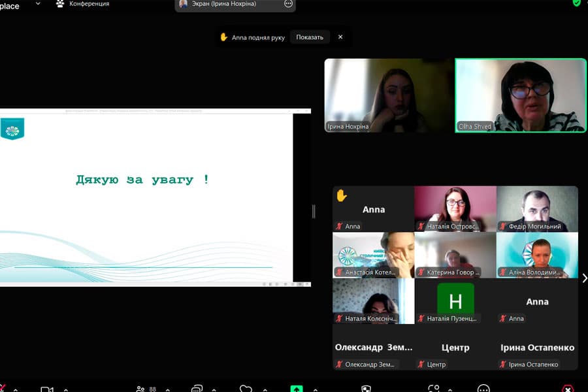The width and height of the screenshot is (588, 392).
Task: Open the Конференция menu item
Action: [83, 4]
